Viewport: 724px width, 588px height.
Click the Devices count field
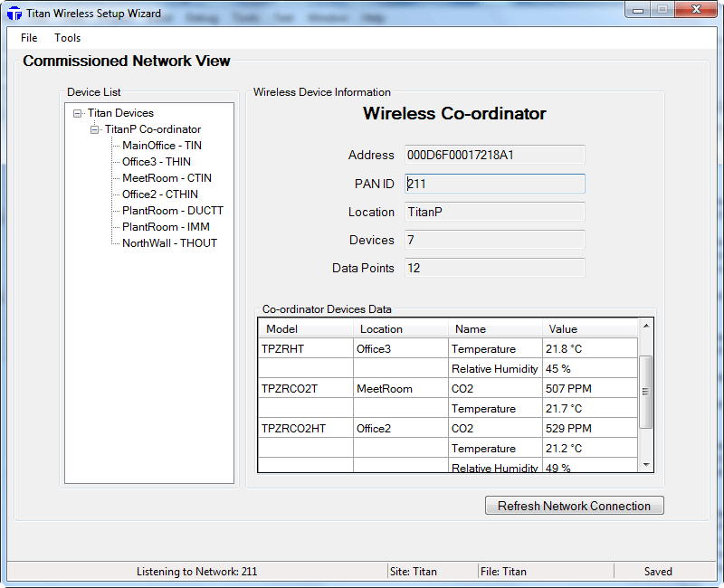(494, 240)
